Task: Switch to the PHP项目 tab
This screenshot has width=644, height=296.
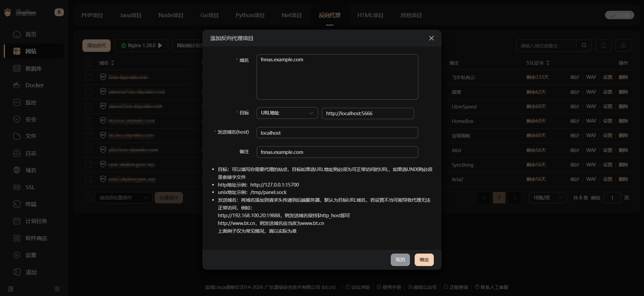Action: coord(92,15)
